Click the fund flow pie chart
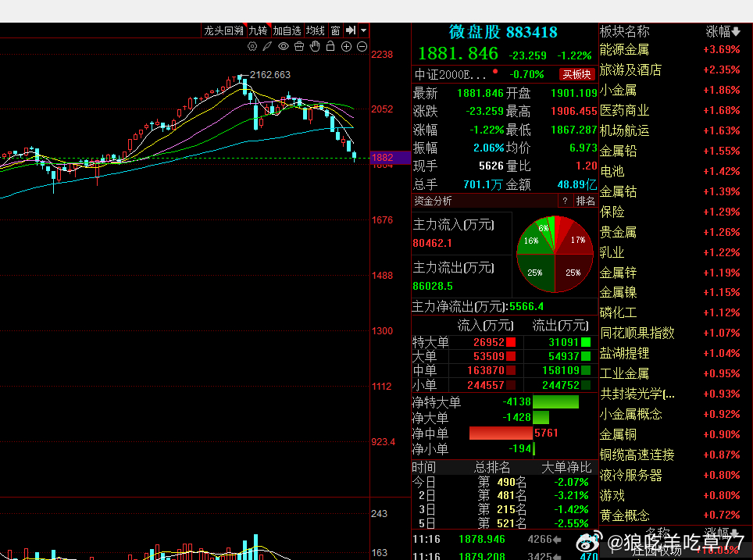This screenshot has width=753, height=560. click(x=555, y=254)
